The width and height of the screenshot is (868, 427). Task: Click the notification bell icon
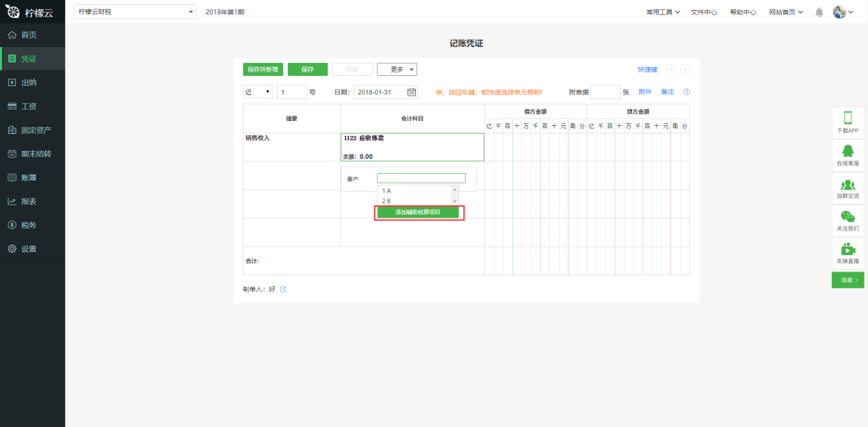(819, 12)
